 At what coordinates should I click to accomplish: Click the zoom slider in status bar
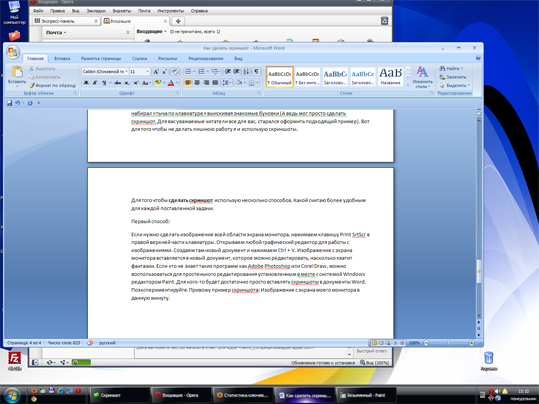point(449,343)
